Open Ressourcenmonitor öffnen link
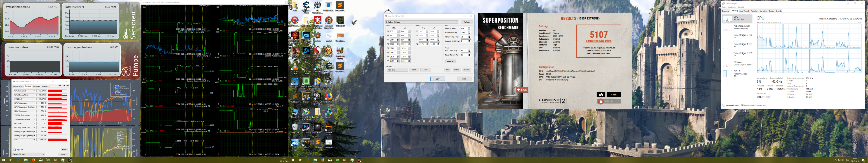This screenshot has height=163, width=868. coord(755,105)
